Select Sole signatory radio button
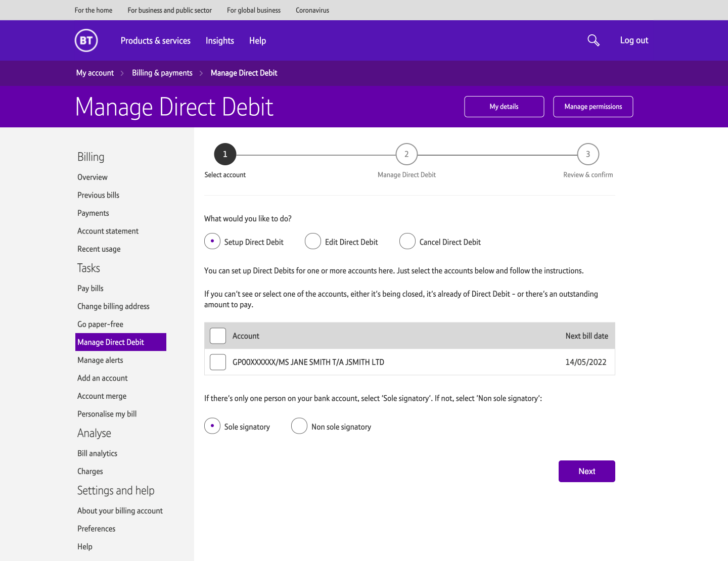This screenshot has width=728, height=561. coord(212,426)
